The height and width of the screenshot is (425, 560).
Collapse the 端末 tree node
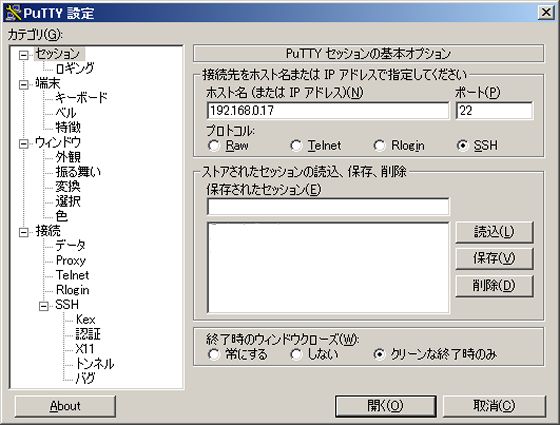click(x=24, y=85)
